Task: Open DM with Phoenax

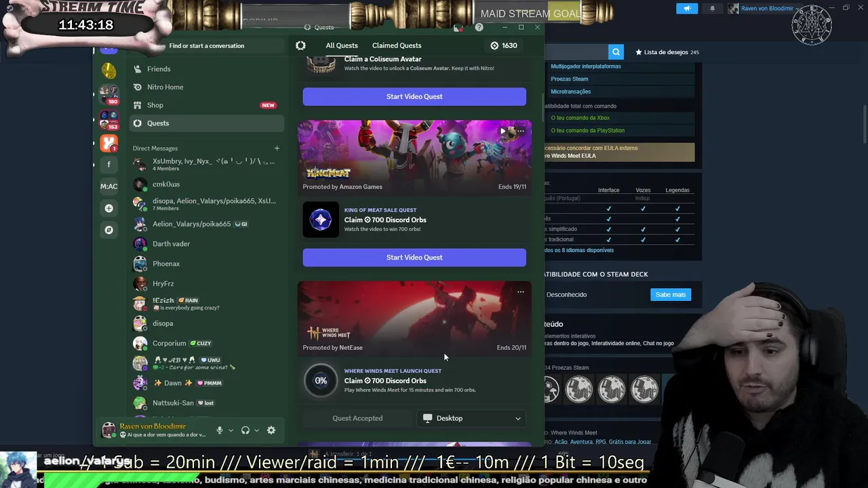Action: pos(207,264)
